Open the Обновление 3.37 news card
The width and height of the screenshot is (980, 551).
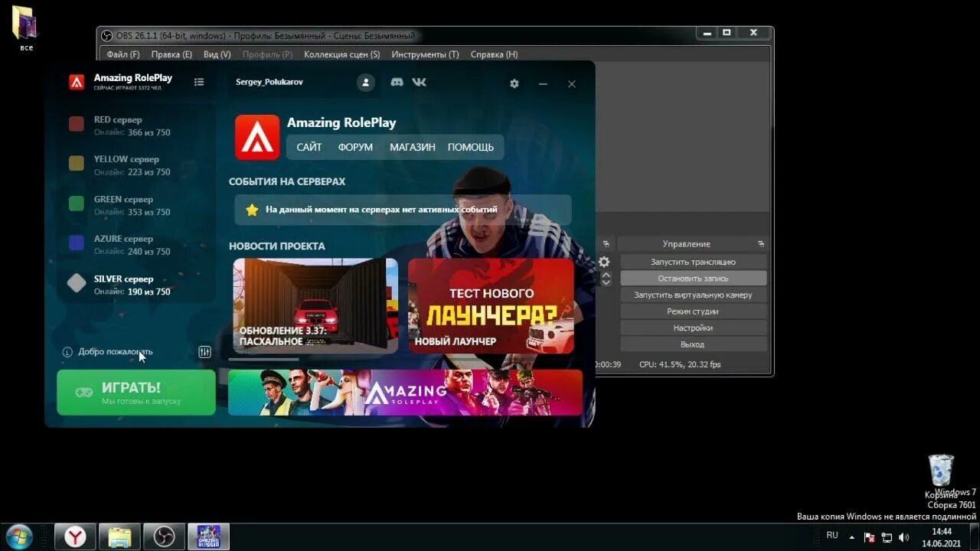(315, 305)
